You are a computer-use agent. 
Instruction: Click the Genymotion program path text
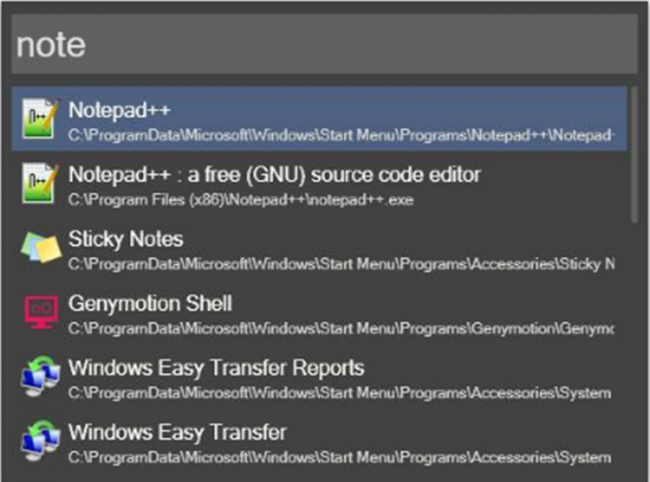[341, 329]
